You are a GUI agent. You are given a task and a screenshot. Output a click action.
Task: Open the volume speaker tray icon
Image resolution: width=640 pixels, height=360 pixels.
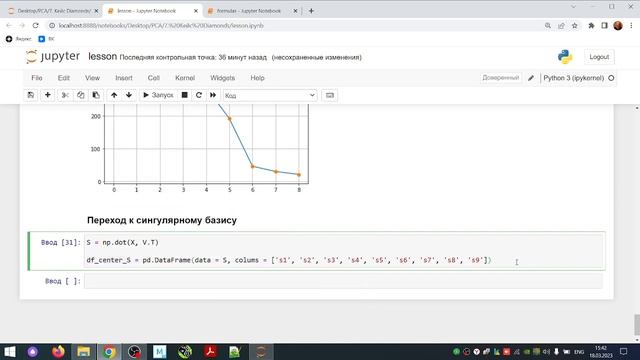coord(547,352)
